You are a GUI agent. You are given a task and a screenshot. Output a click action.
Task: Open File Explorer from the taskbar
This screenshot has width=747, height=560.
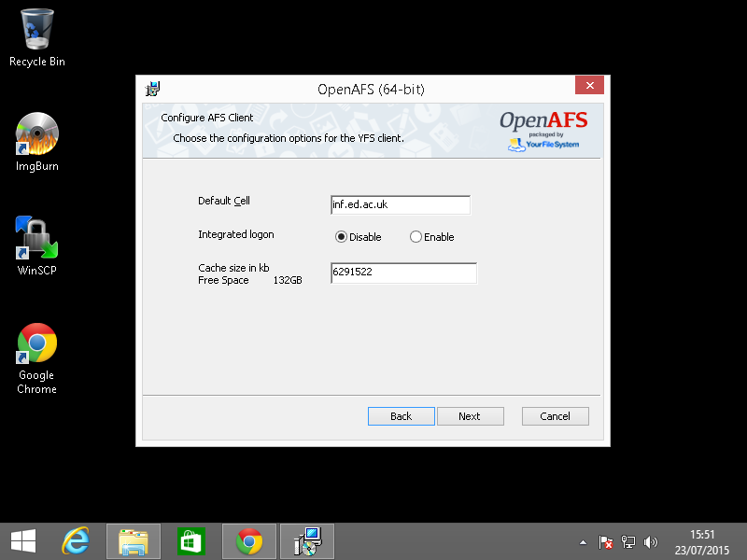click(134, 542)
